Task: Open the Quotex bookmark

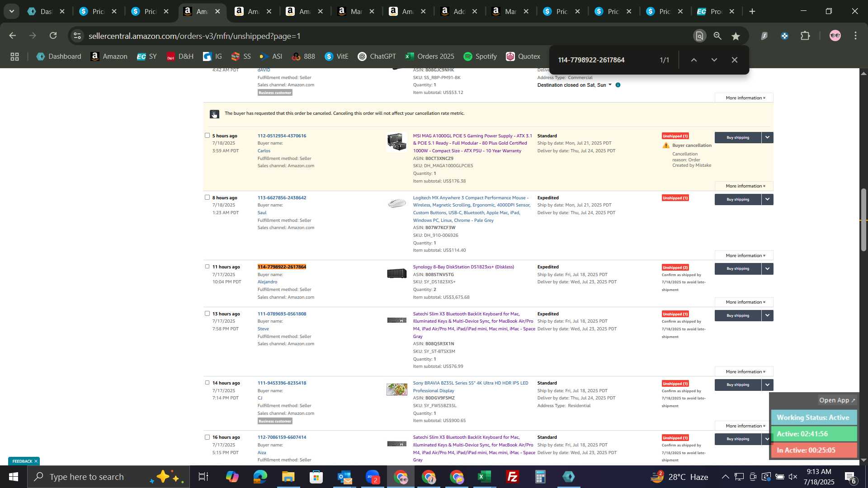Action: click(523, 56)
